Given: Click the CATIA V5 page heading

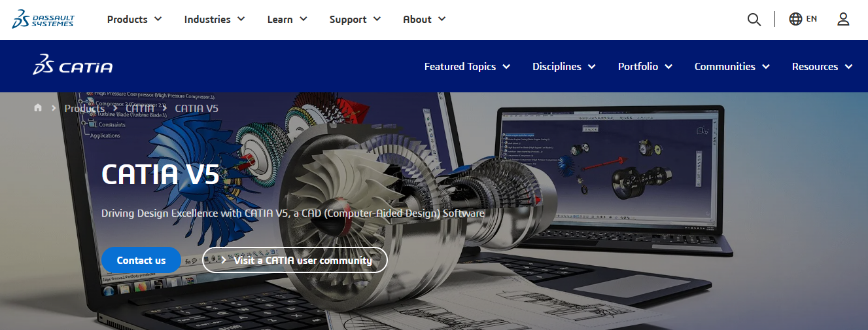Looking at the screenshot, I should (160, 174).
